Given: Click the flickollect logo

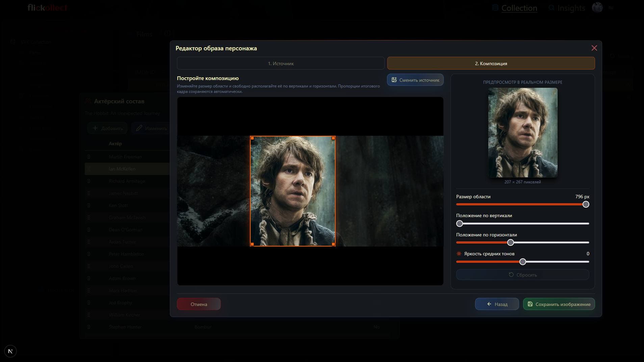Looking at the screenshot, I should [x=48, y=7].
